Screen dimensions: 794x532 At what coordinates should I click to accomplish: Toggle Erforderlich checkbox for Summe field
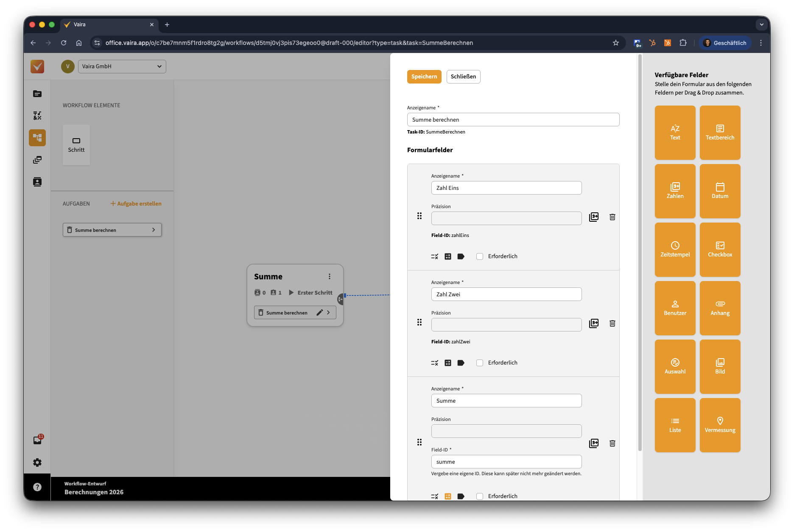tap(480, 496)
